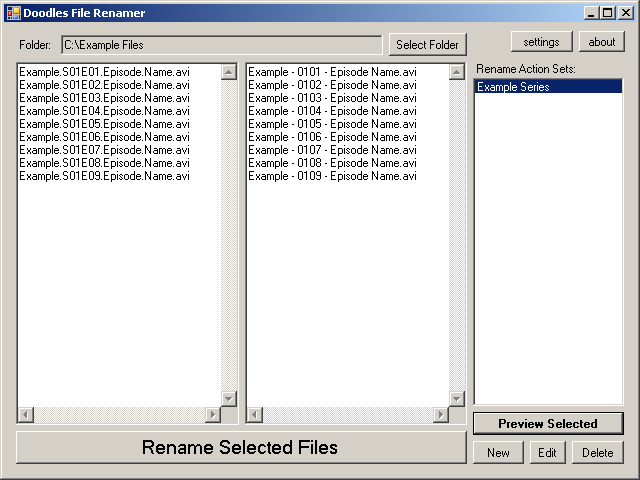Select Example.S01E05.Episode.Name.avi in source list

pos(104,124)
